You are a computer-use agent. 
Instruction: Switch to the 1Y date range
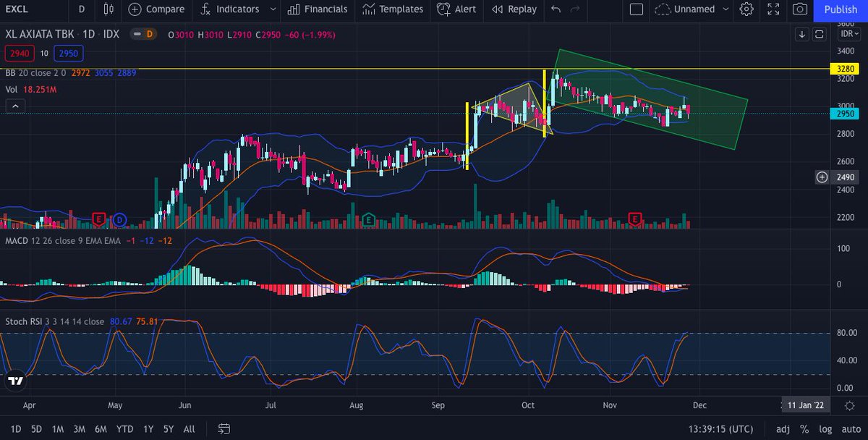pyautogui.click(x=148, y=428)
